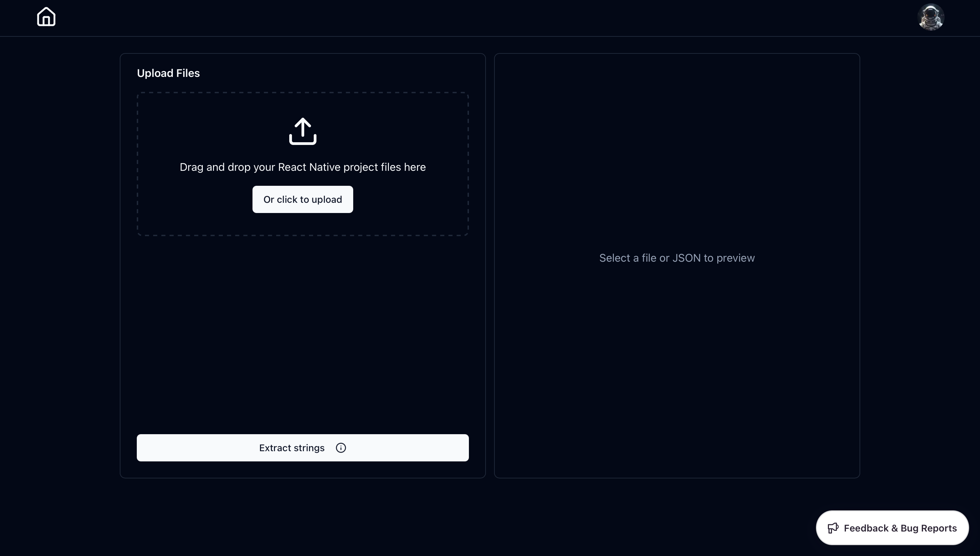
Task: Click the word "upload" in the white button
Action: click(326, 200)
